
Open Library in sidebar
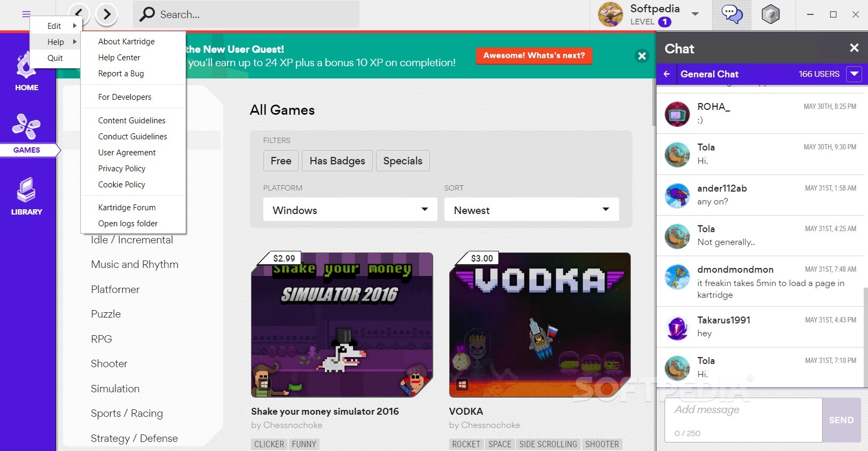(27, 196)
